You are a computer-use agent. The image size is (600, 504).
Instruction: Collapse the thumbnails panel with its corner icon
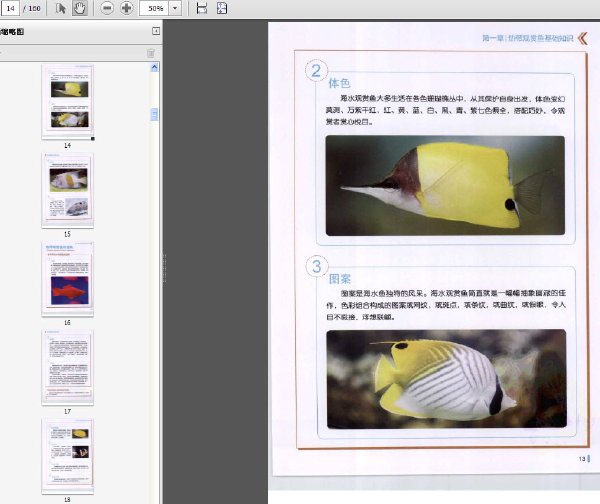[x=156, y=31]
